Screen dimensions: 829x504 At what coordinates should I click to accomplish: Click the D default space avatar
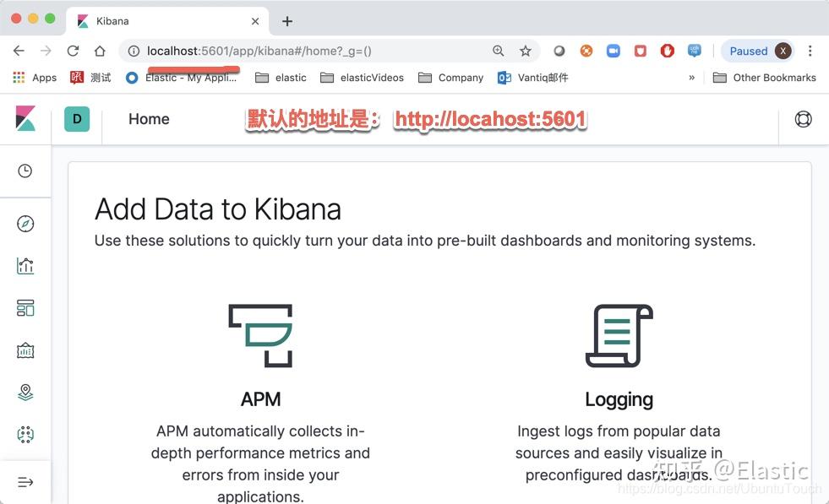pos(76,118)
